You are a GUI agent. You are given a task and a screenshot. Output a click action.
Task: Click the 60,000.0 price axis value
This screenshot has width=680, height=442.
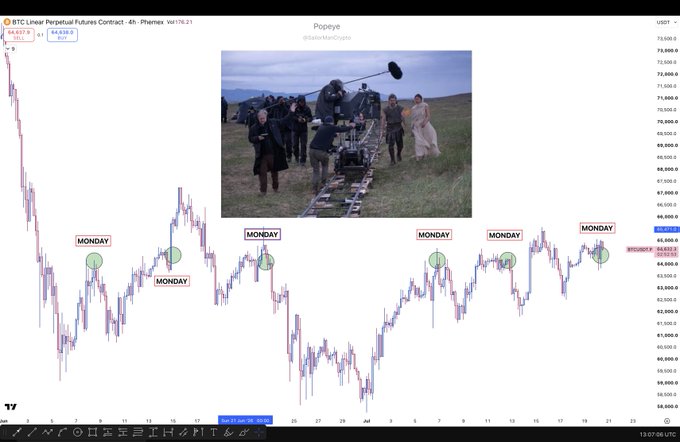(x=667, y=359)
